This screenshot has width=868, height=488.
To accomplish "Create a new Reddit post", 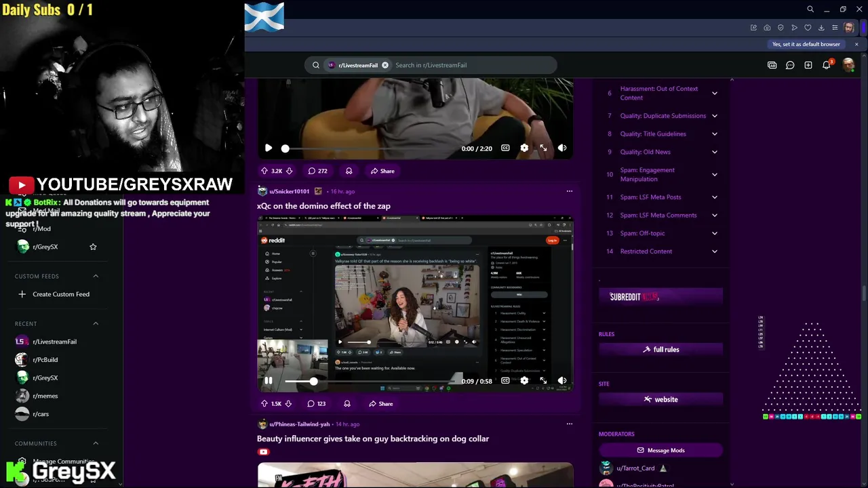I will 808,65.
